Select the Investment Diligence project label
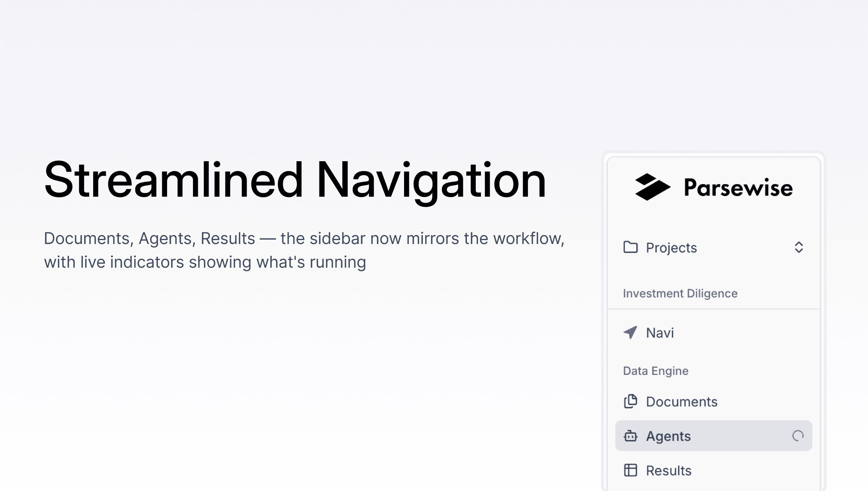The image size is (868, 491). pos(680,293)
